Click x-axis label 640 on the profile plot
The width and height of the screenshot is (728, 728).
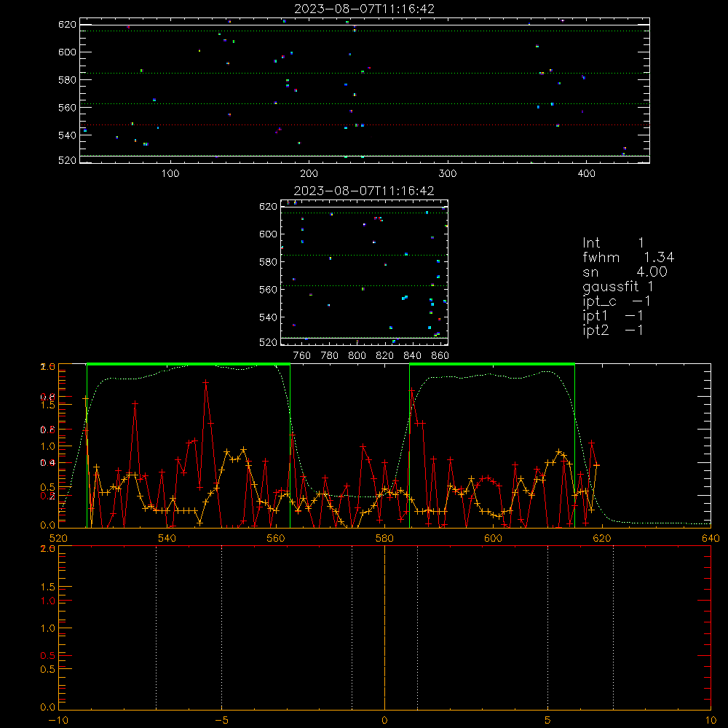(x=711, y=538)
